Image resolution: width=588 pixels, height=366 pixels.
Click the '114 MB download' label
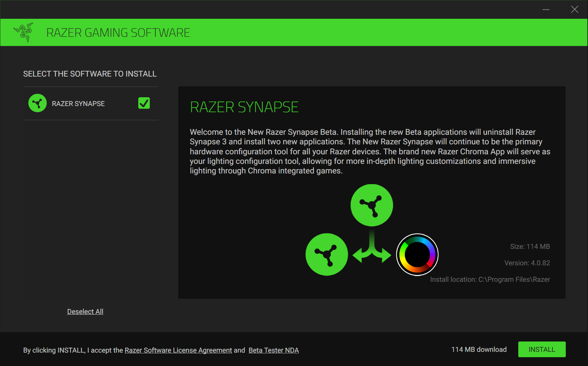click(479, 350)
